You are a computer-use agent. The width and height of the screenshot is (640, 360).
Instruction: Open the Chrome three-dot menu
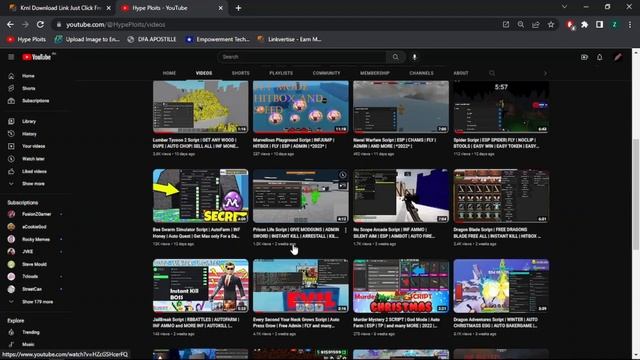pos(630,24)
